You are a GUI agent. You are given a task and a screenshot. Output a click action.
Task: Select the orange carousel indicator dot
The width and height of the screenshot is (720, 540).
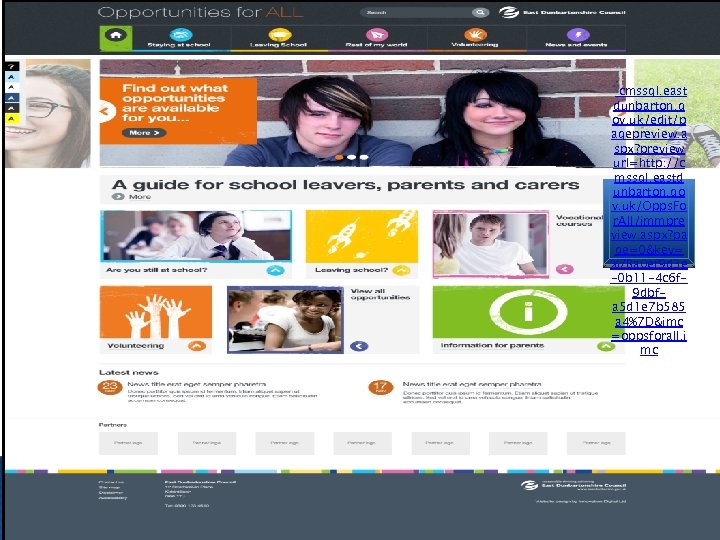[x=339, y=157]
